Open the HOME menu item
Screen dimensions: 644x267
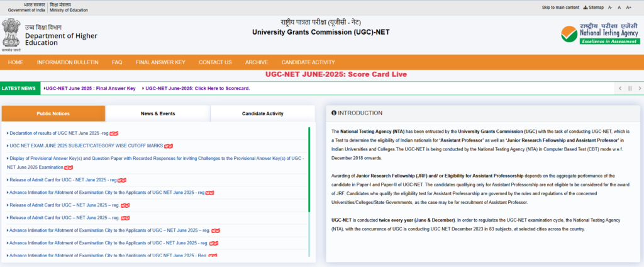tap(16, 62)
